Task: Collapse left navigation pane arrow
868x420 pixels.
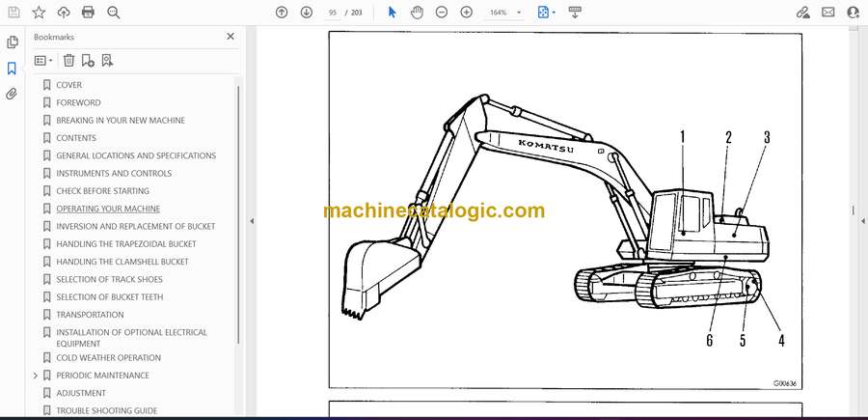Action: 252,221
